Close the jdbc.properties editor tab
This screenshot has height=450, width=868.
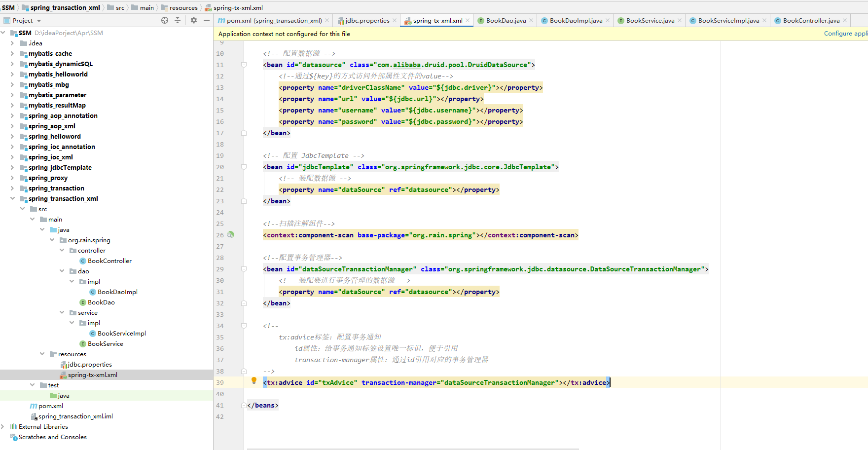(x=395, y=20)
